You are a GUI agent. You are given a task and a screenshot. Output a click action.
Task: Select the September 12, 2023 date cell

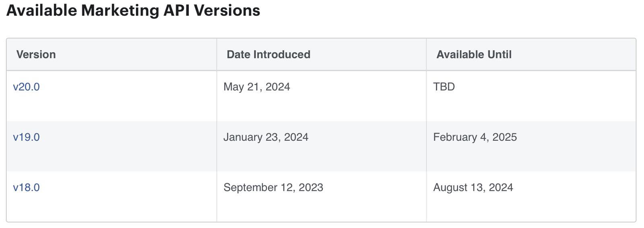273,187
